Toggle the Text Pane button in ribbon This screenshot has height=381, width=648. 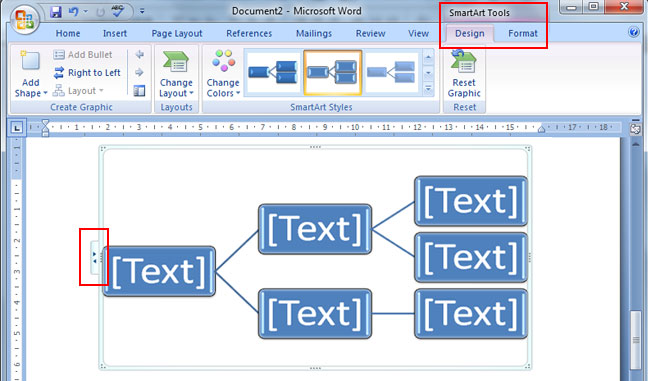[x=140, y=90]
